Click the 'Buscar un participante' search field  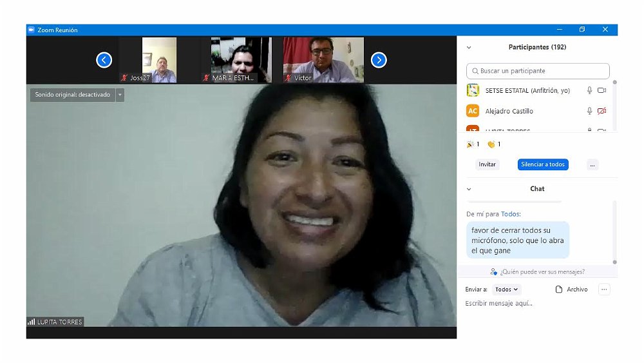click(x=538, y=71)
